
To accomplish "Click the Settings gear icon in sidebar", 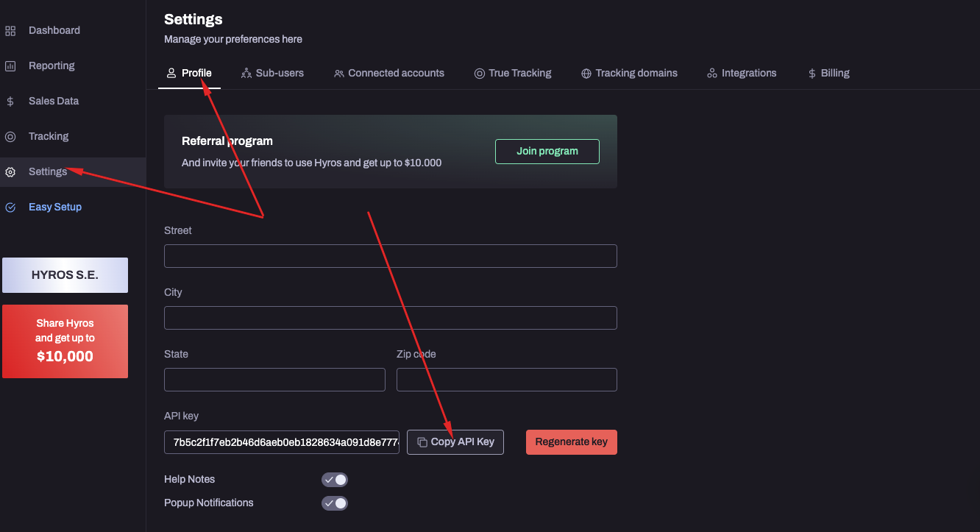I will coord(10,171).
